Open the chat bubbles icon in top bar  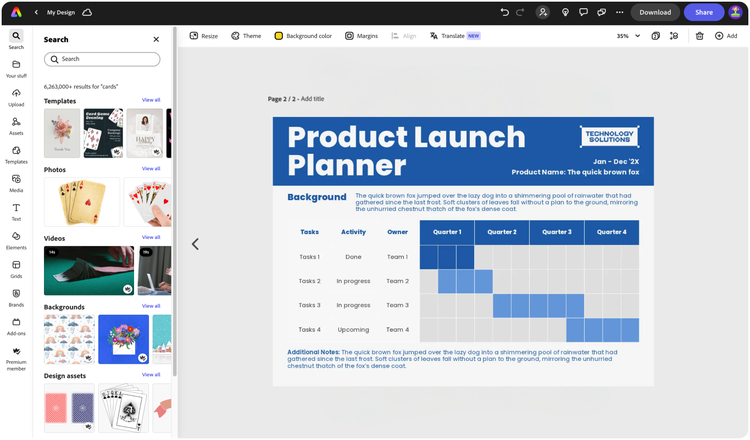pyautogui.click(x=601, y=12)
